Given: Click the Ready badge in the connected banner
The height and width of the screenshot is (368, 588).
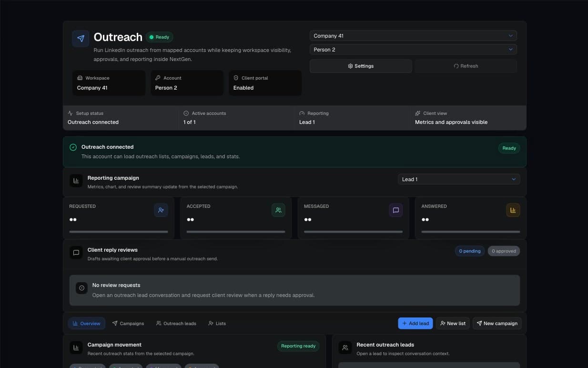Looking at the screenshot, I should (x=509, y=148).
